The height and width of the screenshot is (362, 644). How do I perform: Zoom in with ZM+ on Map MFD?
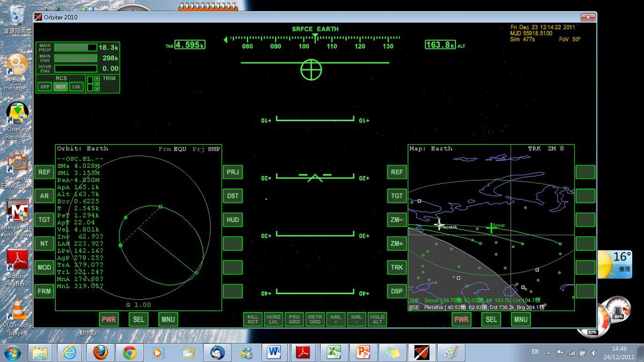coord(397,243)
